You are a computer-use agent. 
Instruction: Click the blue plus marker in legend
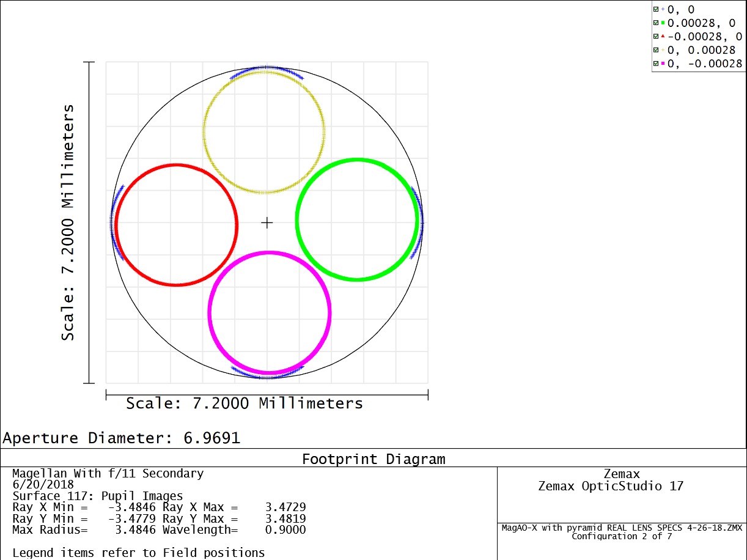663,10
